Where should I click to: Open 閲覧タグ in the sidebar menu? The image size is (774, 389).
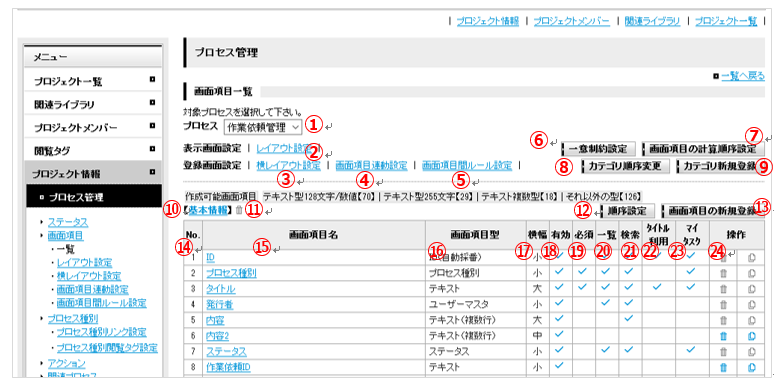92,151
